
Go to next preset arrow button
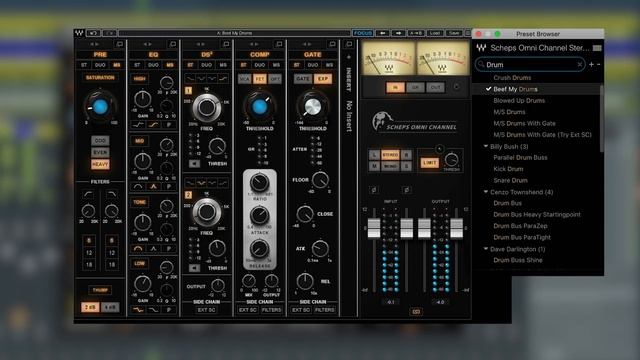pyautogui.click(x=398, y=33)
